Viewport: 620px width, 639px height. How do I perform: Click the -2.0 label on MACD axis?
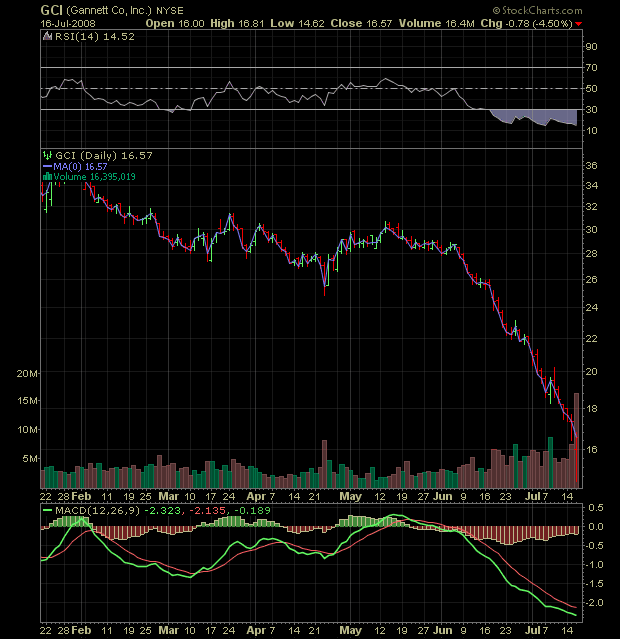[594, 603]
